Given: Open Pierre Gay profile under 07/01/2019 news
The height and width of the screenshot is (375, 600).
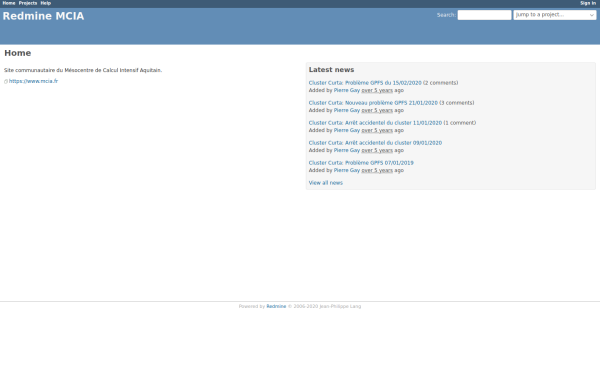Looking at the screenshot, I should tap(347, 170).
